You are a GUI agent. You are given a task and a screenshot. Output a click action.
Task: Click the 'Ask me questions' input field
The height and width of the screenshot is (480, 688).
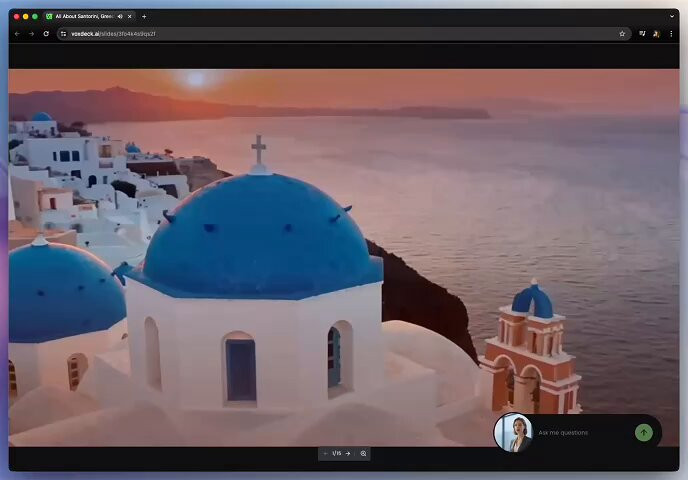584,432
